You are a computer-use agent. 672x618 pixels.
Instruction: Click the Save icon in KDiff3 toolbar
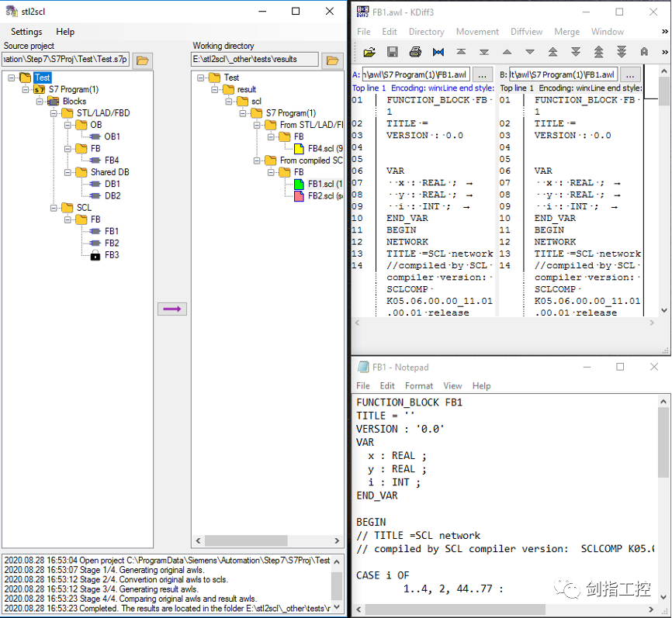tap(393, 52)
